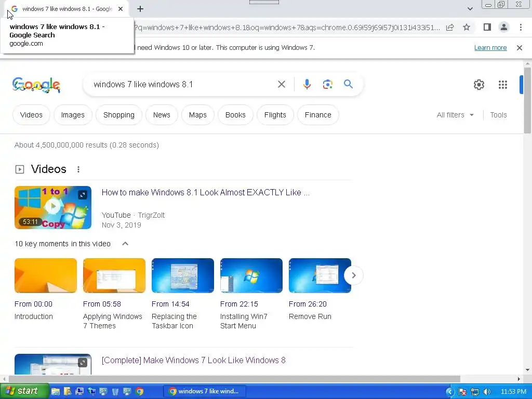Jump to Introduction moment thumbnail
The image size is (532, 399).
46,275
